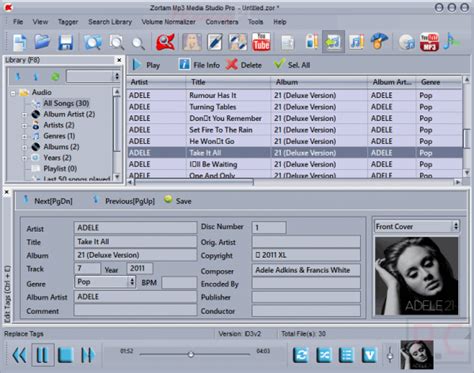Click the red YouTube toolbar icon
The image size is (474, 373).
pos(261,42)
